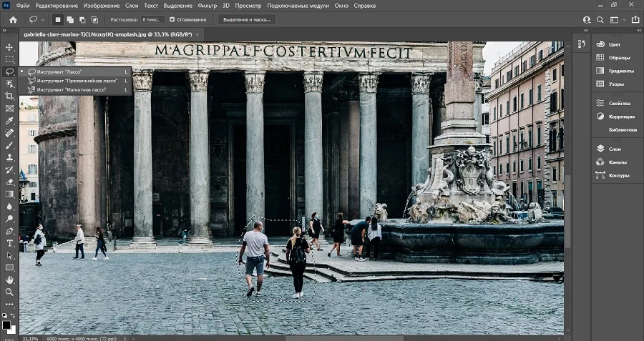Expand the History column double arrows
Viewport: 644px width, 341px height.
pyautogui.click(x=587, y=30)
